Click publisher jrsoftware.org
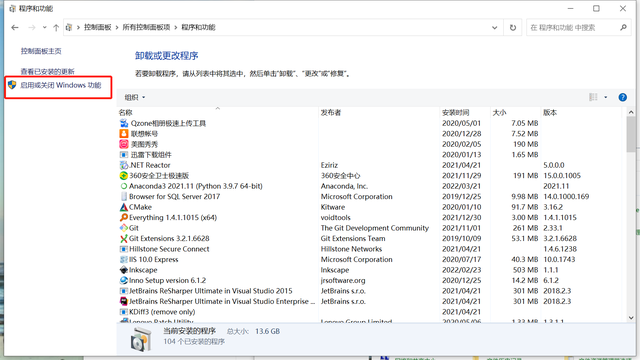The height and width of the screenshot is (360, 640). coord(343,280)
